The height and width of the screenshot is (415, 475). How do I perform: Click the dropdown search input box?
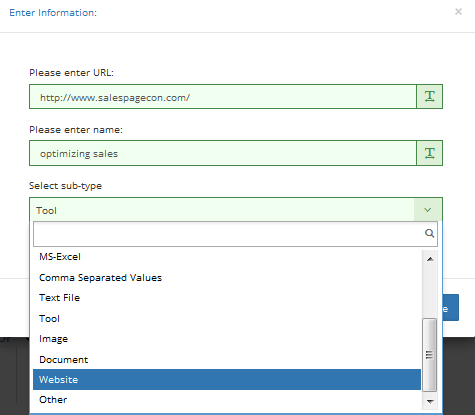(x=235, y=234)
